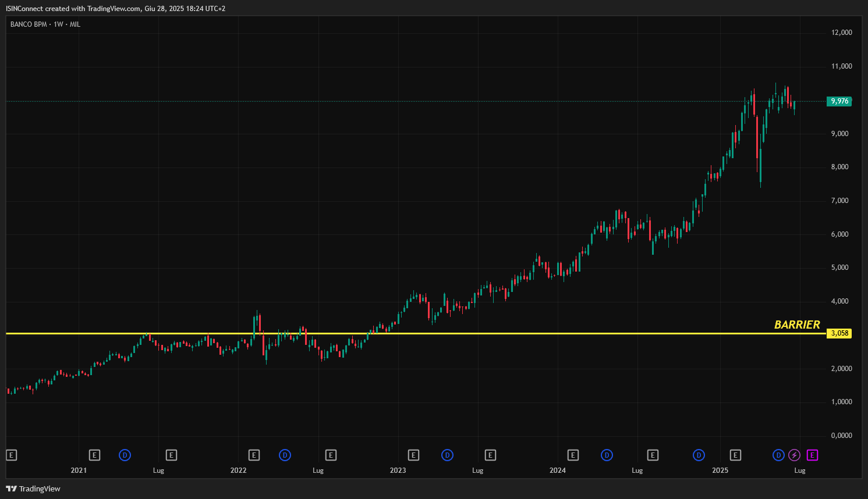
Task: Open the spring 2024 dividend D marker
Action: pos(607,455)
